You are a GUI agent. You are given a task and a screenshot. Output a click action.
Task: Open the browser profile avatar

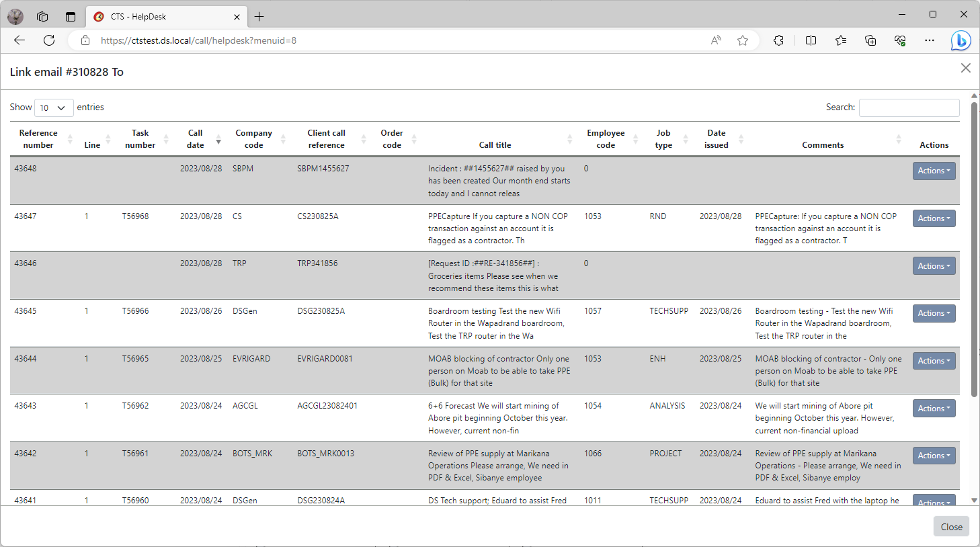[15, 17]
